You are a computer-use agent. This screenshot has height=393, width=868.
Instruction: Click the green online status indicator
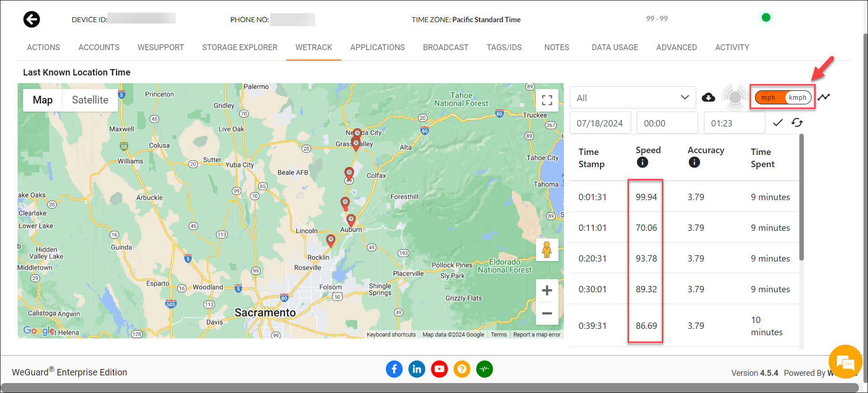(766, 18)
